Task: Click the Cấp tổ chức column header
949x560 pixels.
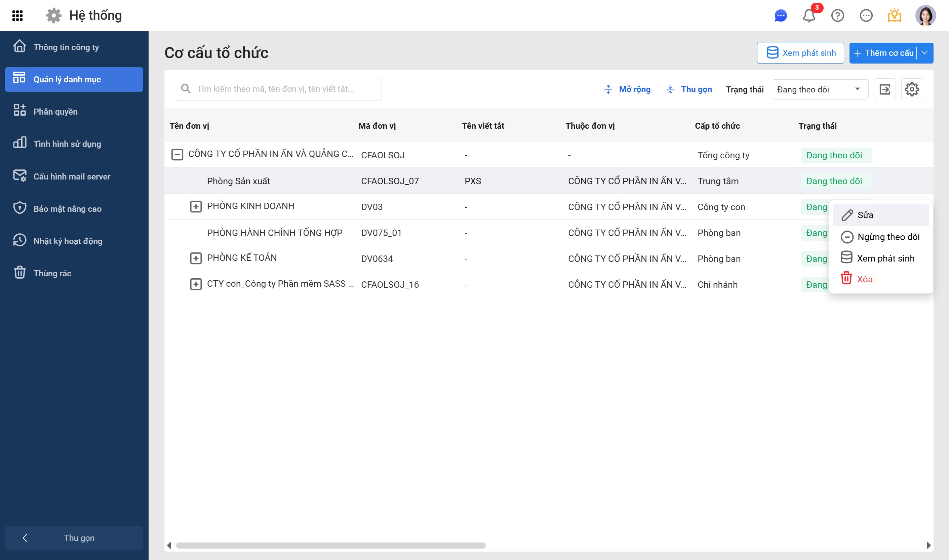Action: tap(717, 126)
